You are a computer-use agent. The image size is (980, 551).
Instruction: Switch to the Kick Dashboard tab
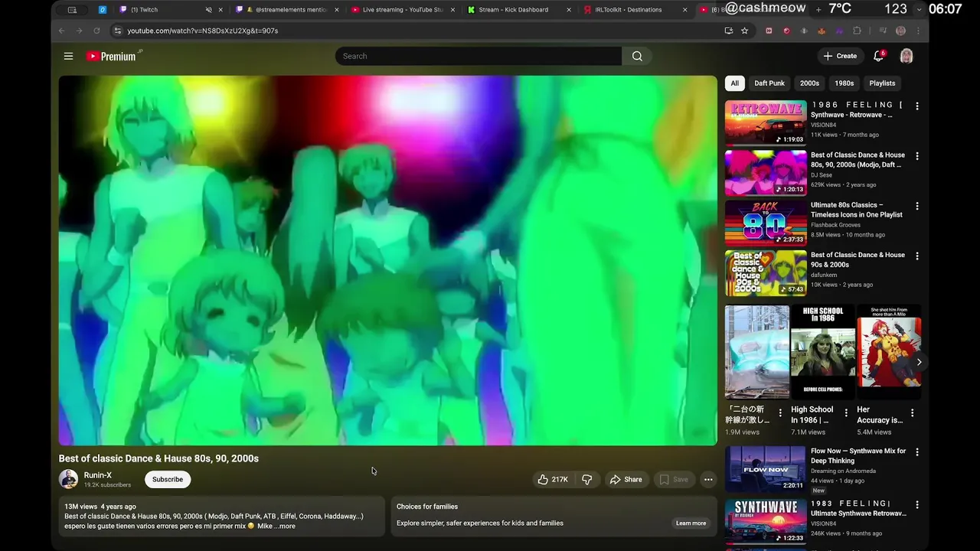[518, 10]
